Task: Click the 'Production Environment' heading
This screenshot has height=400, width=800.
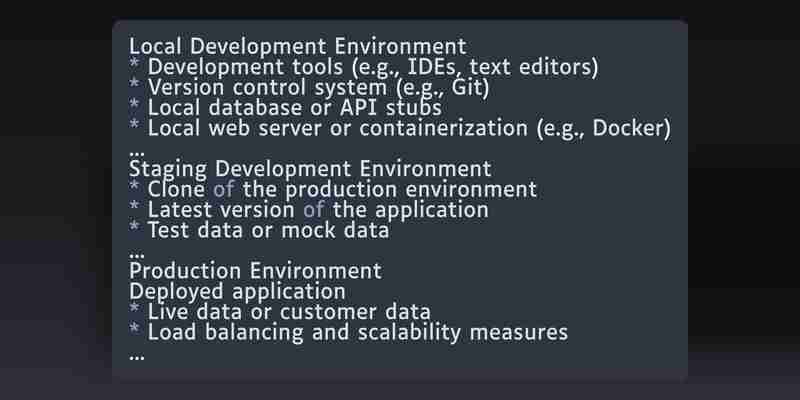Action: 255,271
